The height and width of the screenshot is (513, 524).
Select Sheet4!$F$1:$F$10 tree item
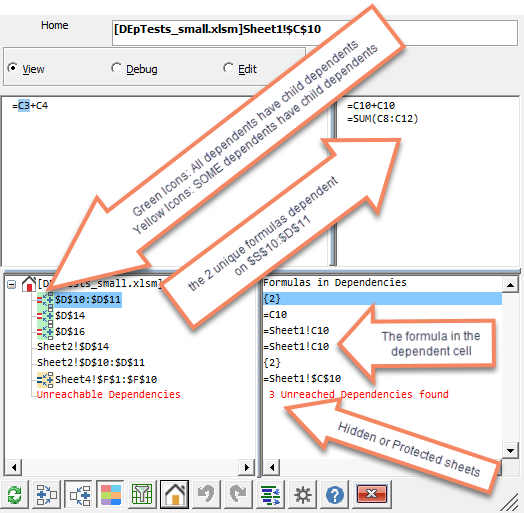106,379
